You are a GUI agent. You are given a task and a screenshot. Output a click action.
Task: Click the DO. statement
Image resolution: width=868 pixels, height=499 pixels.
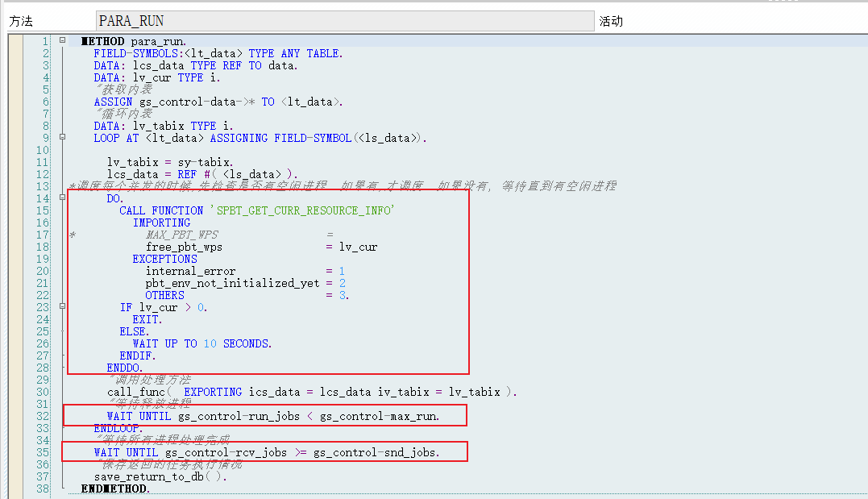(x=114, y=199)
